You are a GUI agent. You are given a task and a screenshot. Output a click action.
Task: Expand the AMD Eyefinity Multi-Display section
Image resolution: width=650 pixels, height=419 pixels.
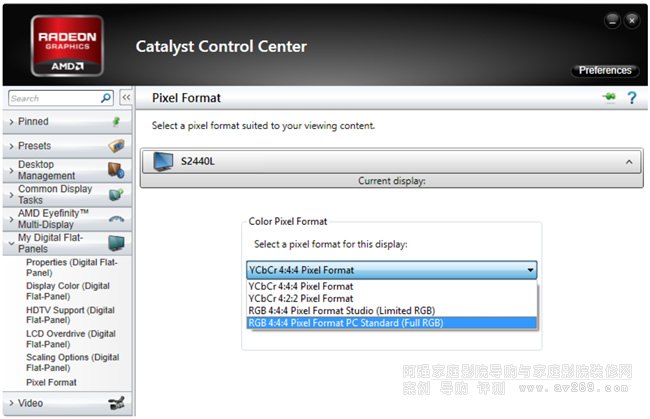point(11,218)
